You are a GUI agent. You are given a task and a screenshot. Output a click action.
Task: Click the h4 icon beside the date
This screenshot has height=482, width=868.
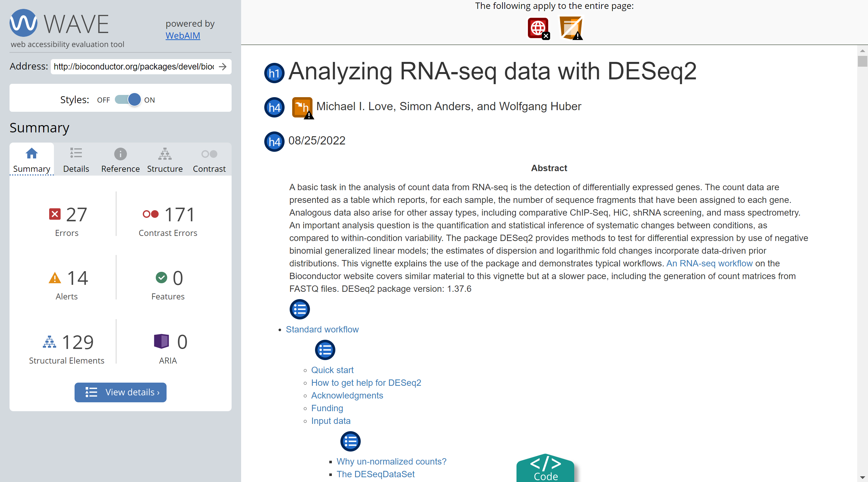click(x=274, y=141)
